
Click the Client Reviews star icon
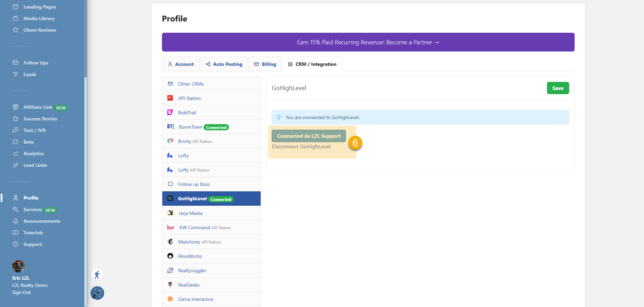click(x=15, y=30)
